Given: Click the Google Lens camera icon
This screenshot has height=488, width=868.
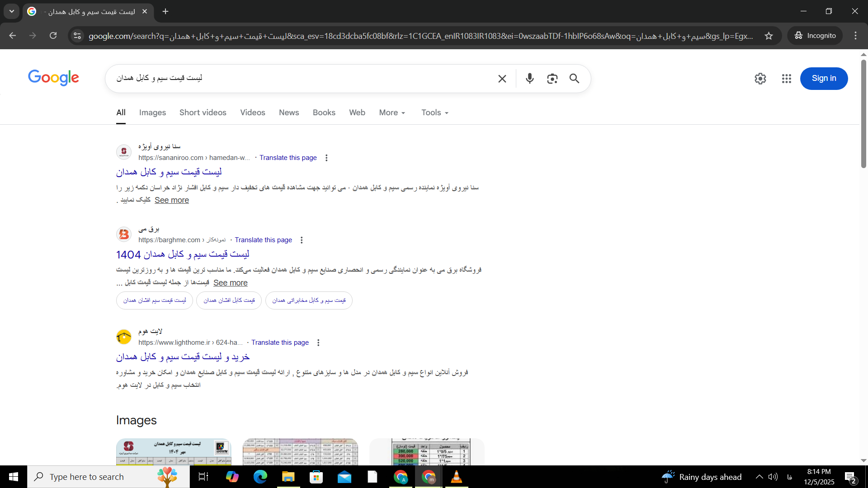Looking at the screenshot, I should (552, 78).
